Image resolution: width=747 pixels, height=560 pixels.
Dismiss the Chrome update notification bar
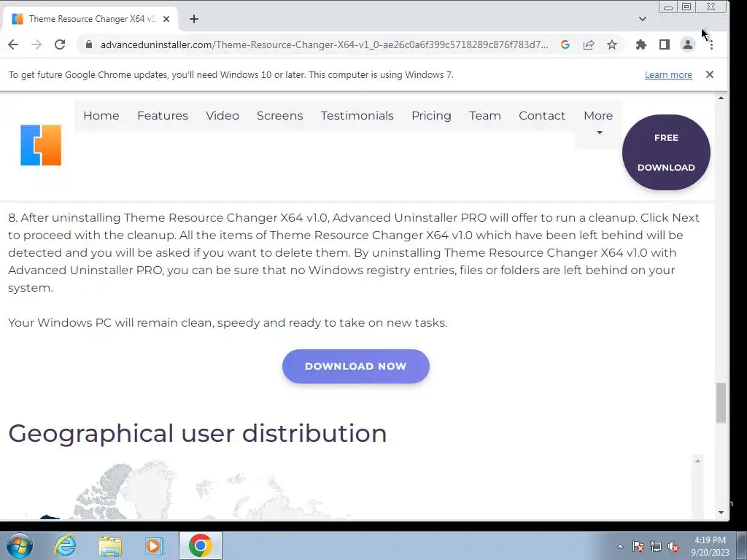pos(710,74)
